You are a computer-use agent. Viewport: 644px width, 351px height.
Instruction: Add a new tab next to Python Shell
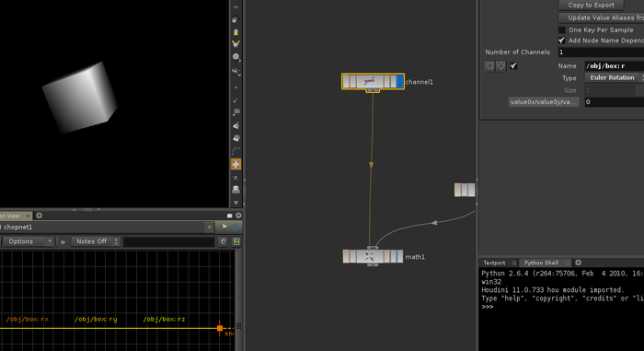tap(579, 263)
